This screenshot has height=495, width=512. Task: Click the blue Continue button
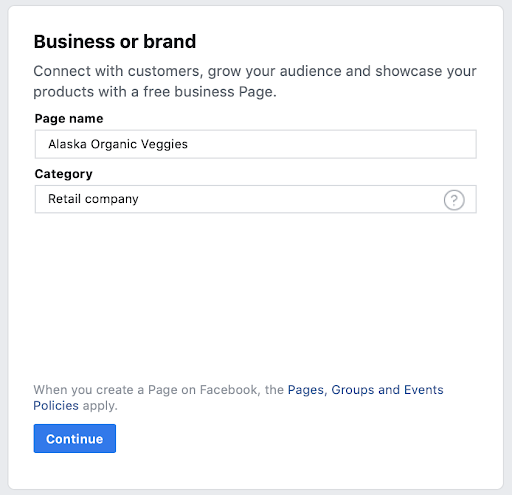pos(75,438)
